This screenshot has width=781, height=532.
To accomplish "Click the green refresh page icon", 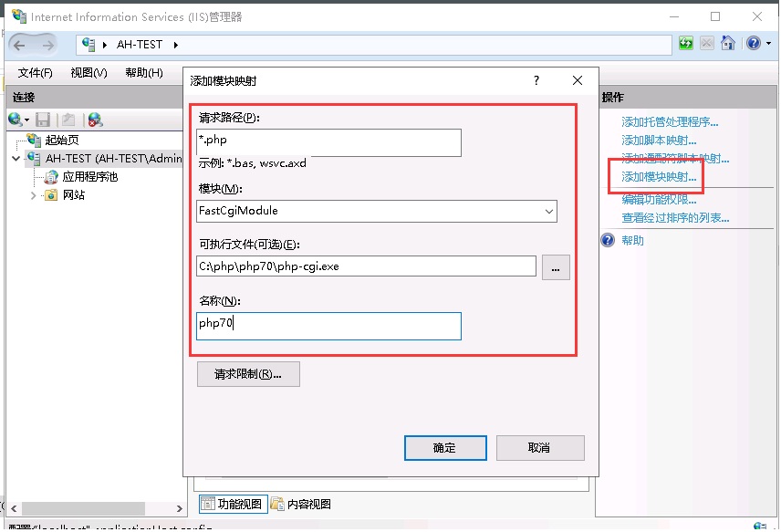I will (686, 43).
